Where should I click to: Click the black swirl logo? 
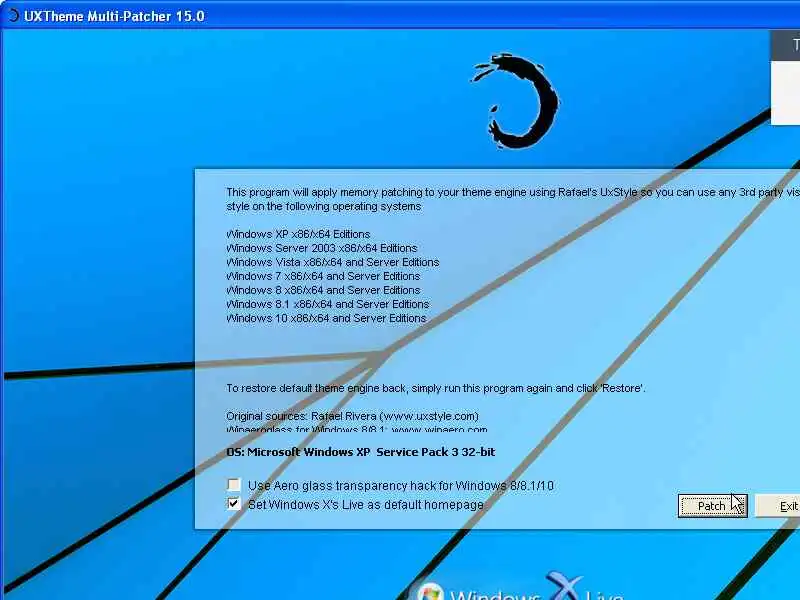[515, 101]
